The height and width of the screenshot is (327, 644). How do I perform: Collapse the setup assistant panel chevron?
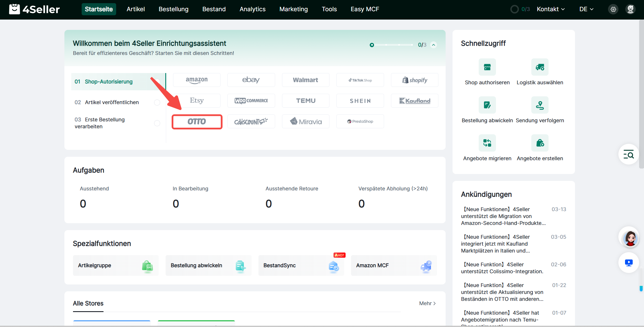[x=434, y=45]
